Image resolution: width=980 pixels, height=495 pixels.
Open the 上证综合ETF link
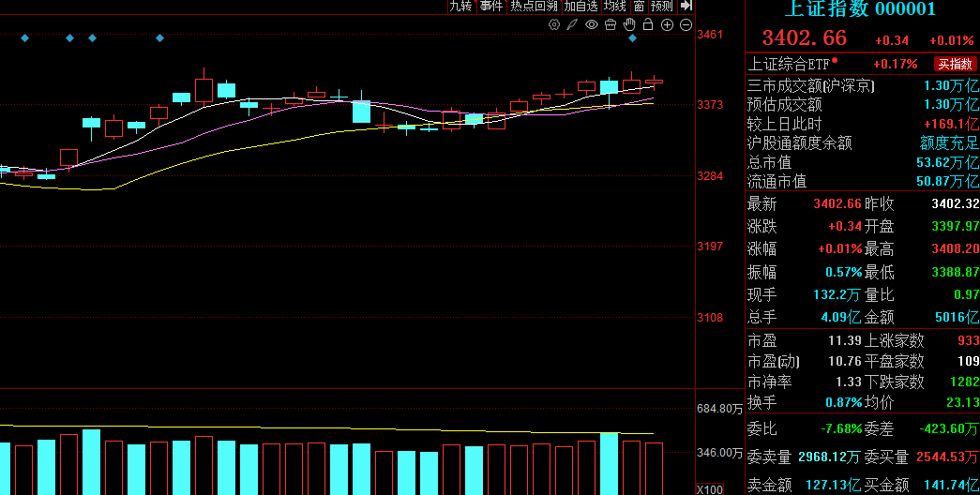pyautogui.click(x=790, y=64)
